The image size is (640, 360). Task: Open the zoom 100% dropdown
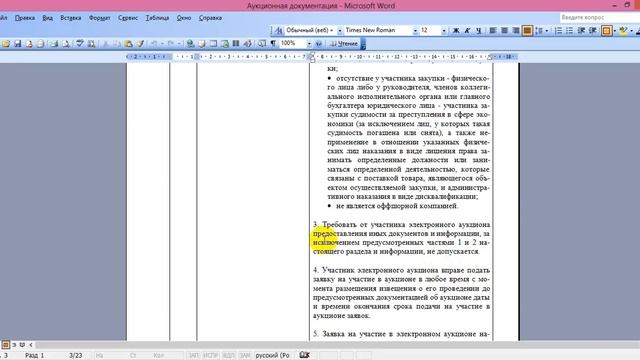point(309,44)
